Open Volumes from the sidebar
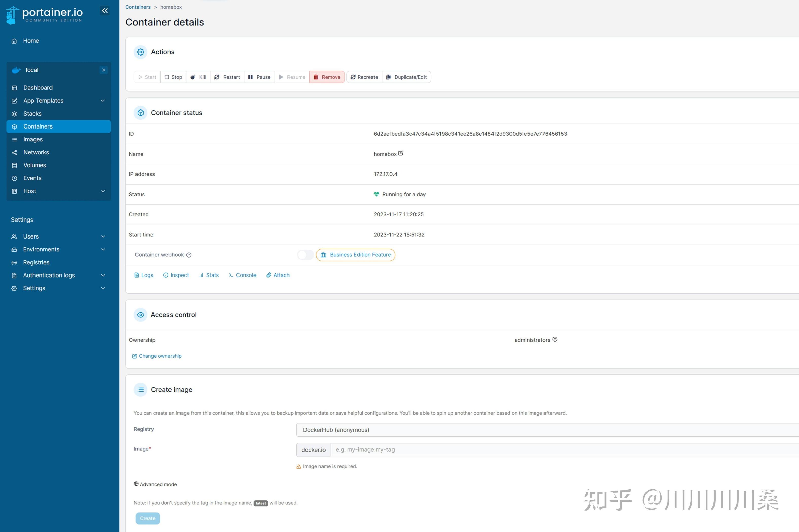The width and height of the screenshot is (799, 532). (35, 165)
